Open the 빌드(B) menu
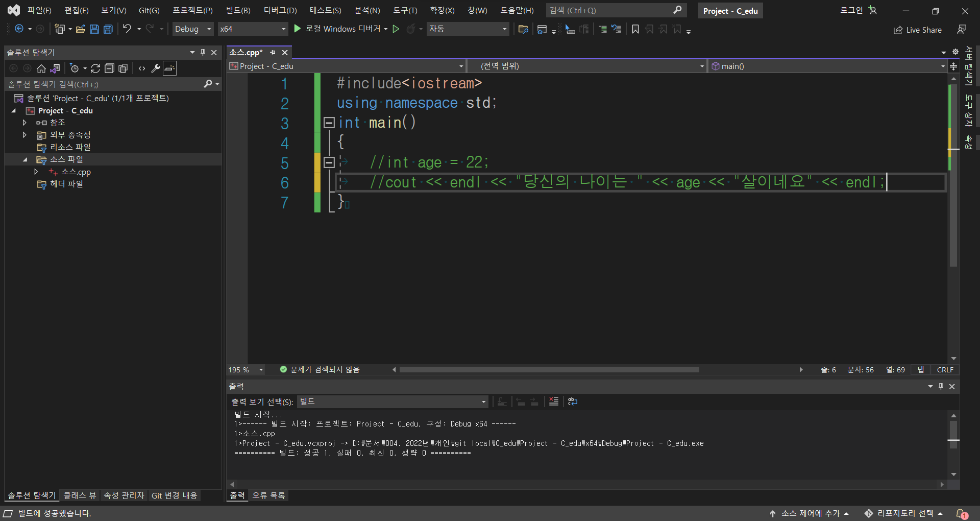The width and height of the screenshot is (980, 521). [238, 10]
